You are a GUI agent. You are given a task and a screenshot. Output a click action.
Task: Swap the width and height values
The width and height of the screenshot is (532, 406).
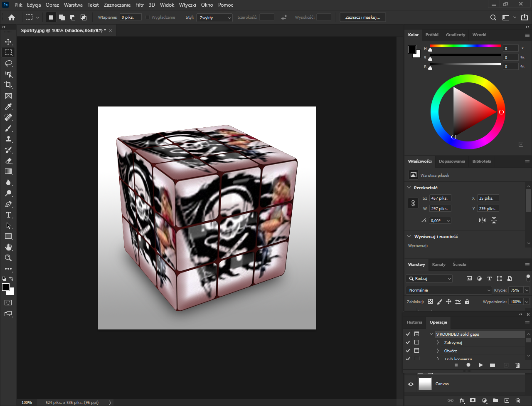coord(284,17)
